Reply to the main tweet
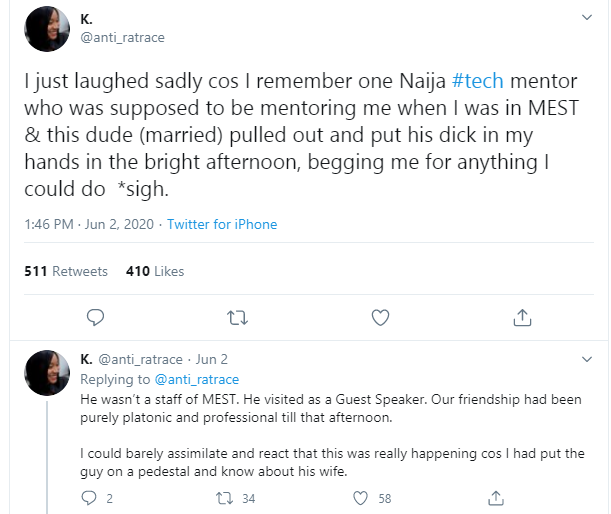The width and height of the screenshot is (611, 514). click(96, 318)
